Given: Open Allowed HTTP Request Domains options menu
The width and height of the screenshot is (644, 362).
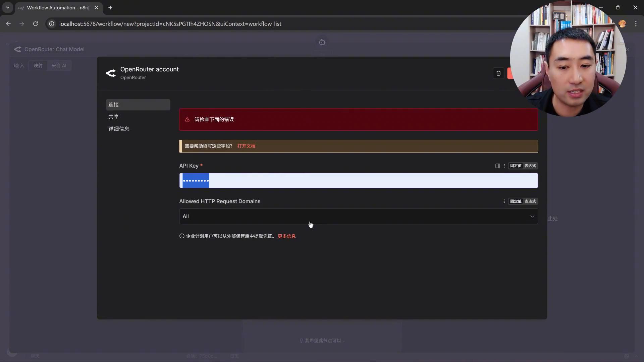Looking at the screenshot, I should [x=504, y=201].
